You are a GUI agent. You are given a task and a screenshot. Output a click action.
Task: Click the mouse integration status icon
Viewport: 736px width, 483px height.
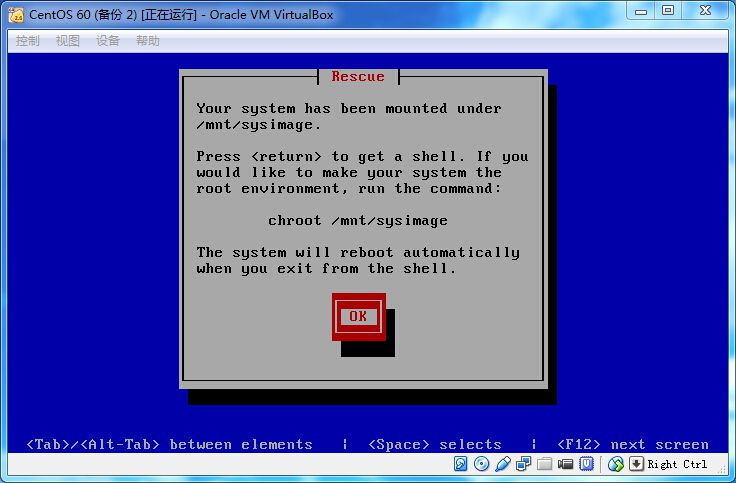pos(616,464)
